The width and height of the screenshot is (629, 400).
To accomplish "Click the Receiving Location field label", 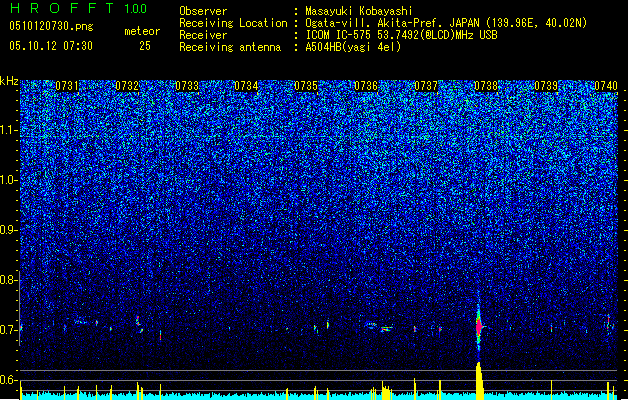I will coord(233,23).
